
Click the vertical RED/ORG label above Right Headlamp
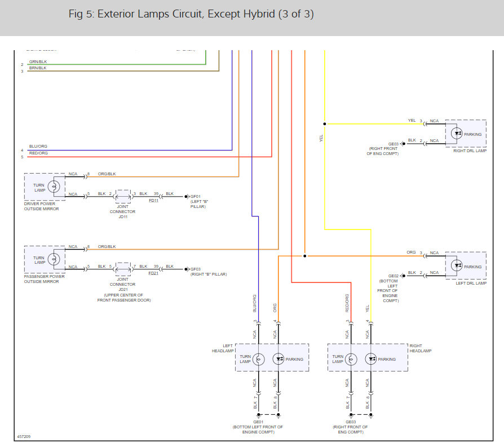tap(347, 303)
